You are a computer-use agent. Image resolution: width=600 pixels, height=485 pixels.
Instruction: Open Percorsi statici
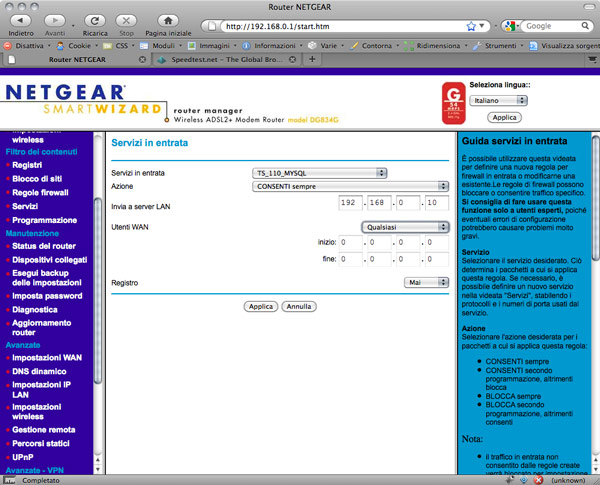(x=41, y=444)
